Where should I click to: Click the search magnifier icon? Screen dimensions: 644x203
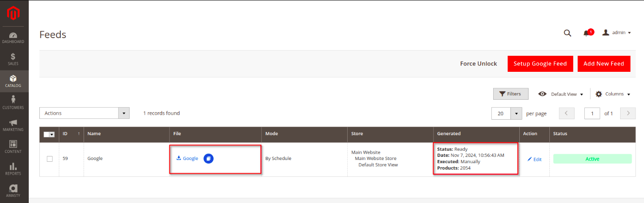567,33
